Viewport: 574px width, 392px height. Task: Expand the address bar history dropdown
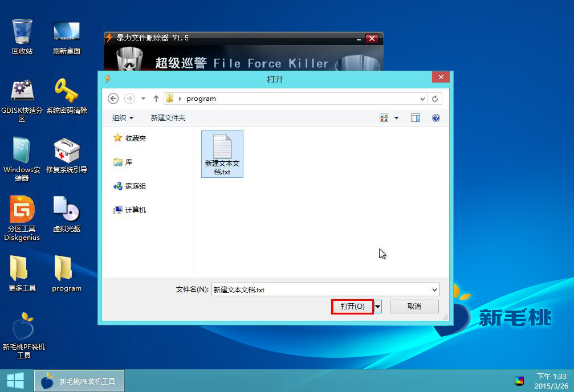click(x=422, y=99)
